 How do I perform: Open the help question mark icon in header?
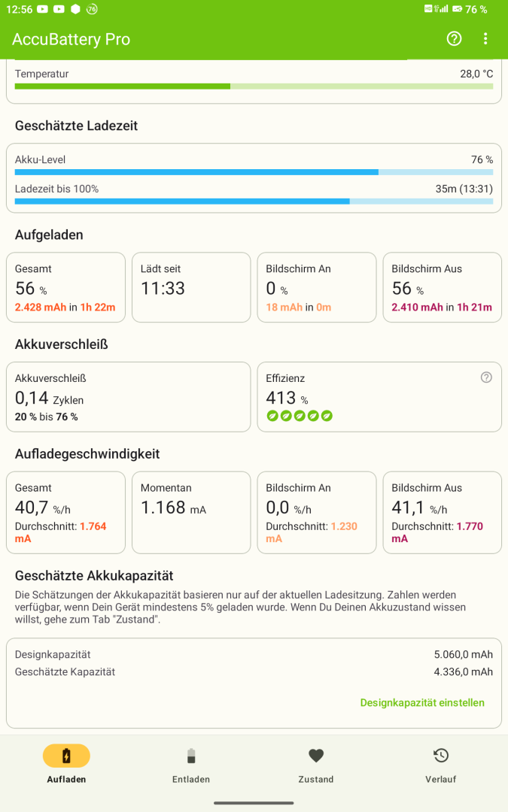(454, 39)
